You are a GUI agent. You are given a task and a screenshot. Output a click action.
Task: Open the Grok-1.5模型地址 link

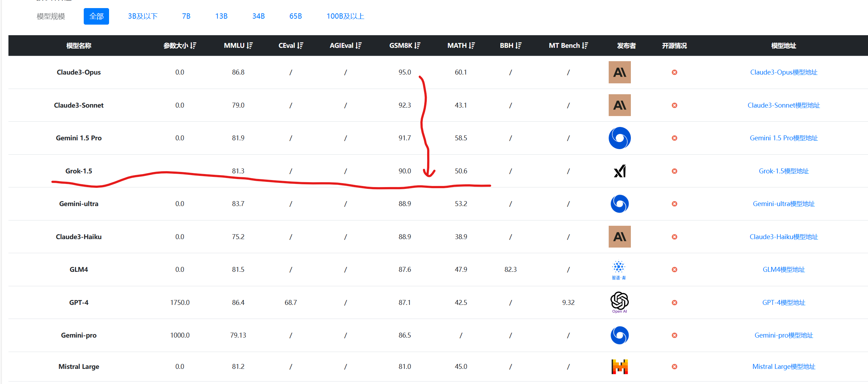pos(784,171)
